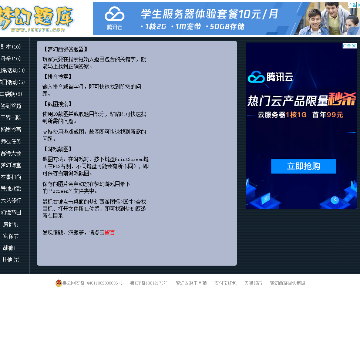Image resolution: width=360 pixels, height=360 pixels.
Task: Open the last link in footer row
Action: click(287, 283)
